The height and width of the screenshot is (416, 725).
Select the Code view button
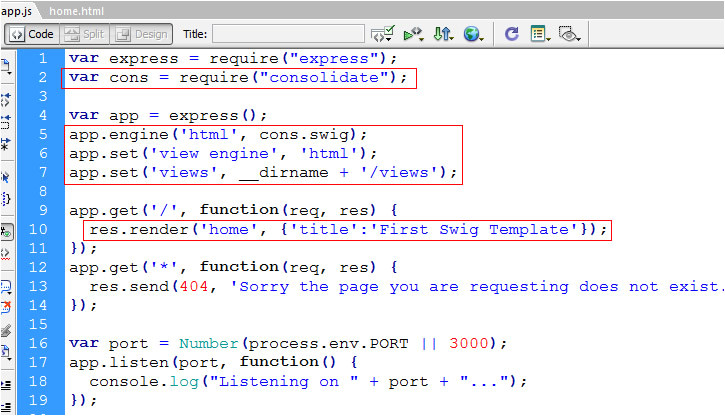[x=32, y=34]
